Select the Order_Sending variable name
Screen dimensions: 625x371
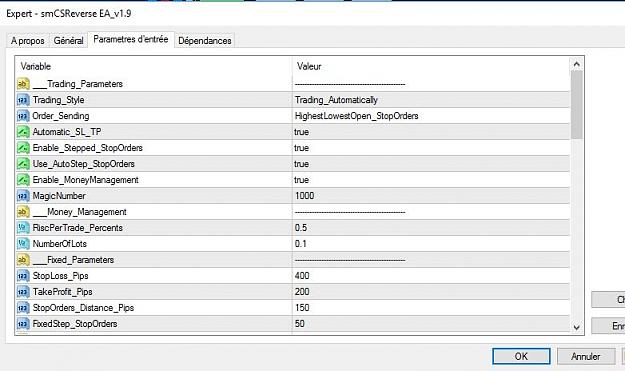click(x=61, y=116)
